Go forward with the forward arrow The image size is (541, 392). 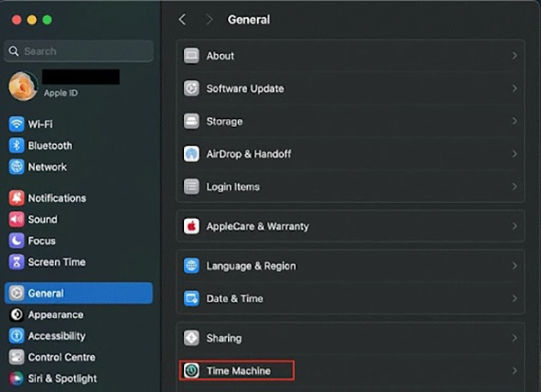209,20
